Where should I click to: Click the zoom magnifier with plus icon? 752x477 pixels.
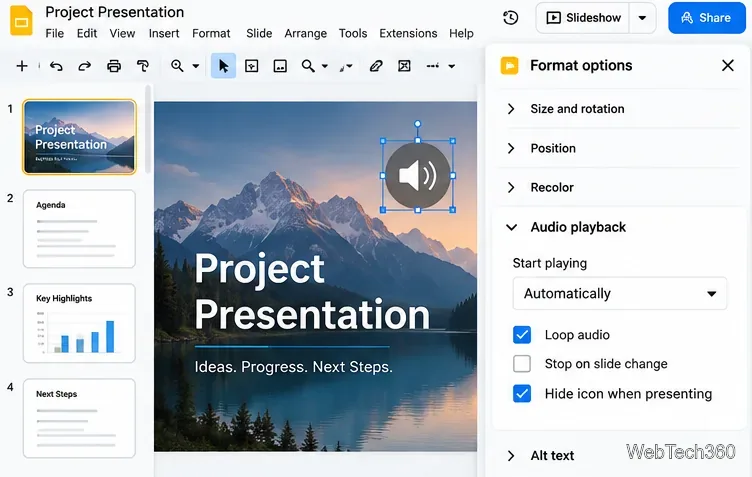pos(177,66)
